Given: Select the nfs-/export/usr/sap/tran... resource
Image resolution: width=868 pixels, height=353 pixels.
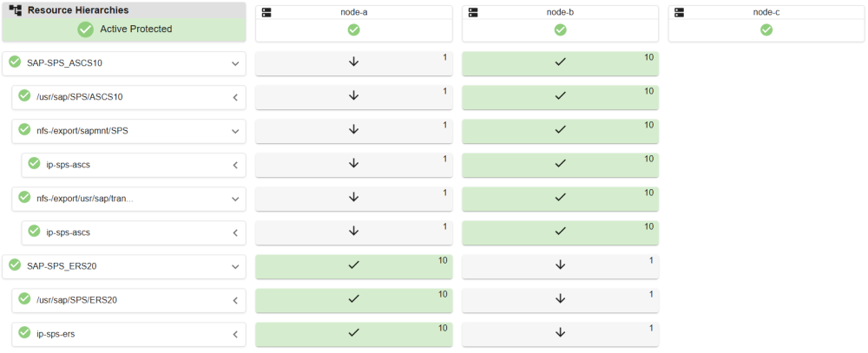Looking at the screenshot, I should click(85, 199).
